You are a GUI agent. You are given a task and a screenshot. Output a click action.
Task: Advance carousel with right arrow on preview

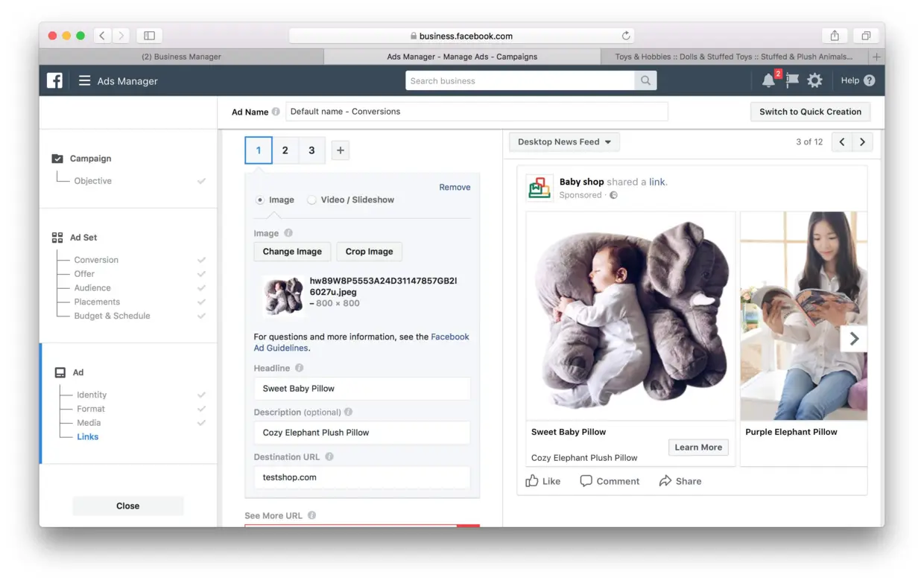tap(854, 339)
